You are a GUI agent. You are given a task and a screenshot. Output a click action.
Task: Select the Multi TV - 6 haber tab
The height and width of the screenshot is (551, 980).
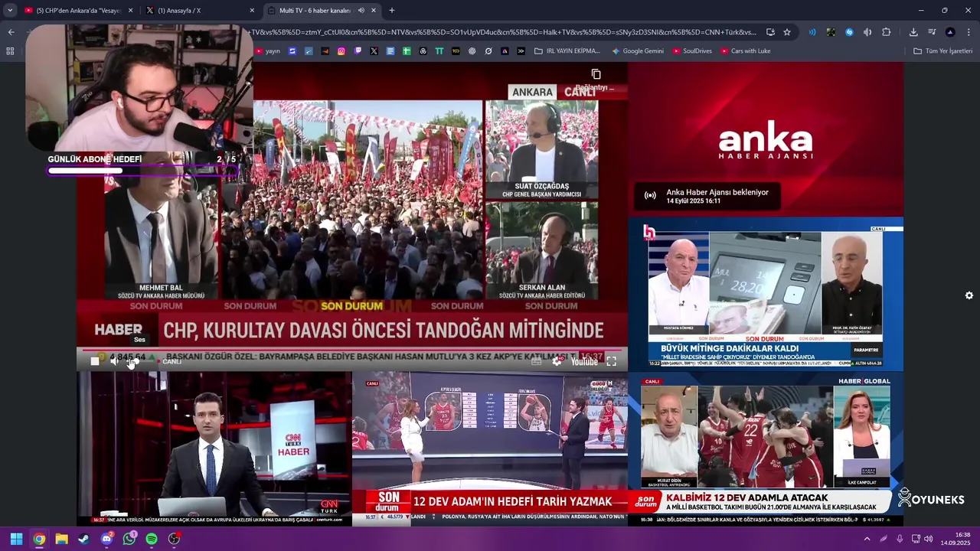click(x=314, y=11)
